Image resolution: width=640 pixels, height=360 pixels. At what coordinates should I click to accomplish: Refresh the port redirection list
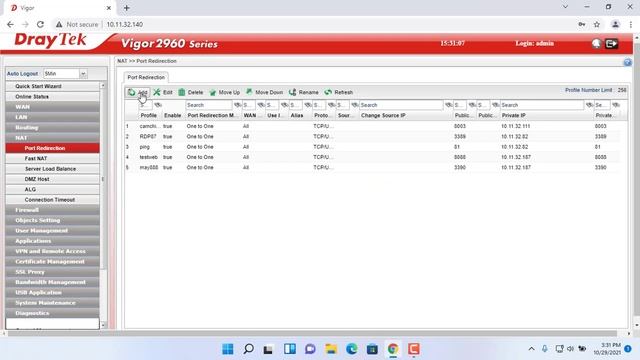[339, 92]
